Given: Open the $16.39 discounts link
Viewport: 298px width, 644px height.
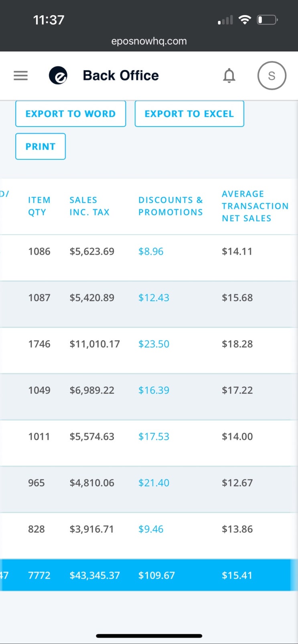Looking at the screenshot, I should pos(154,390).
